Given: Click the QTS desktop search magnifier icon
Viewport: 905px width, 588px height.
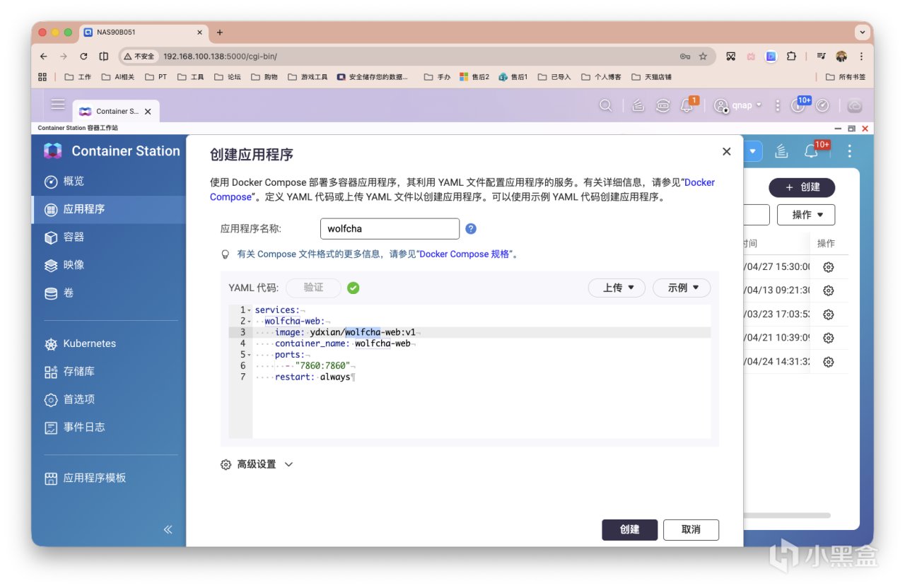Looking at the screenshot, I should click(605, 105).
